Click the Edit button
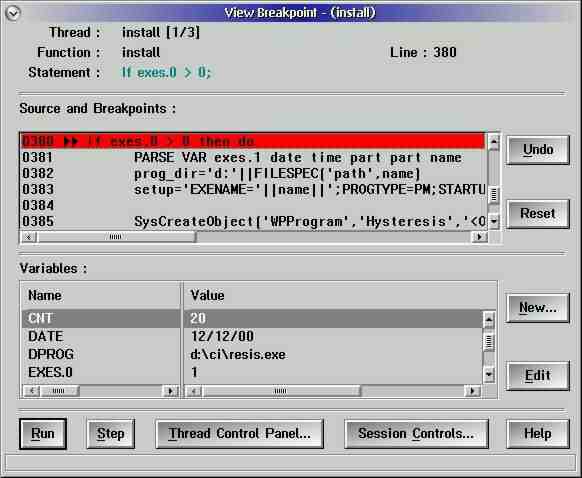 [538, 376]
